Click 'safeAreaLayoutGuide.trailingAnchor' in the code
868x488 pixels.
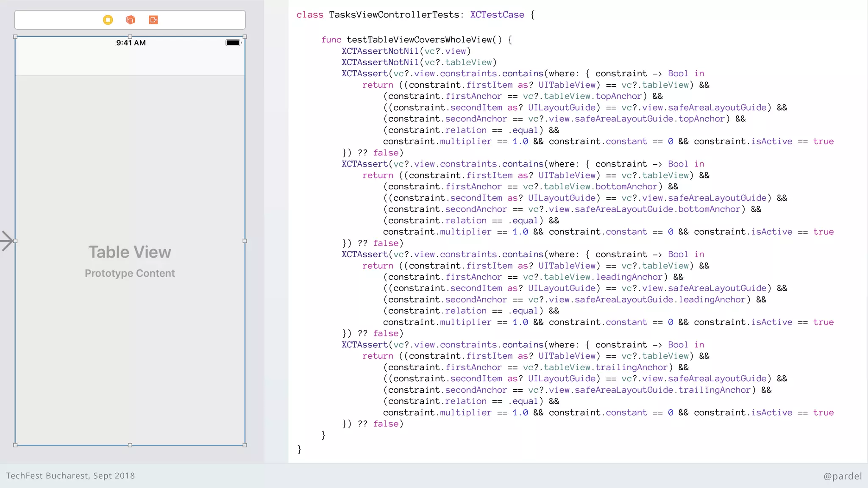(x=662, y=390)
